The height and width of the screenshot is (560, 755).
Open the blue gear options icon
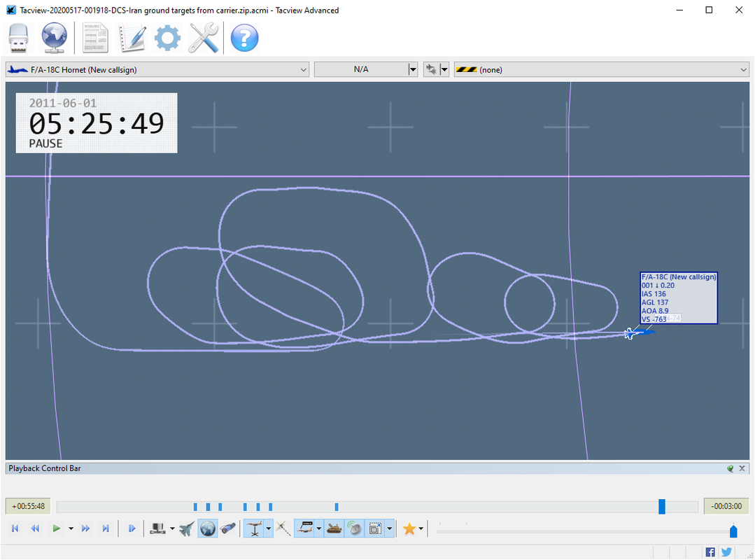[x=167, y=38]
